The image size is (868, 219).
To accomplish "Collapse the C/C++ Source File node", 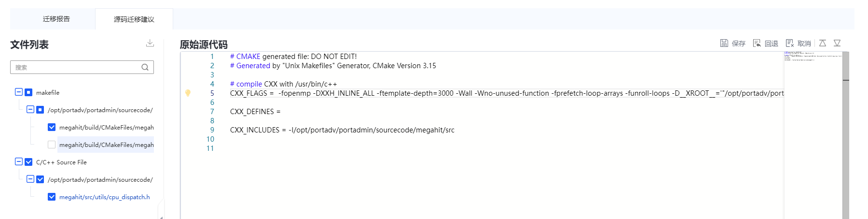I will point(19,161).
